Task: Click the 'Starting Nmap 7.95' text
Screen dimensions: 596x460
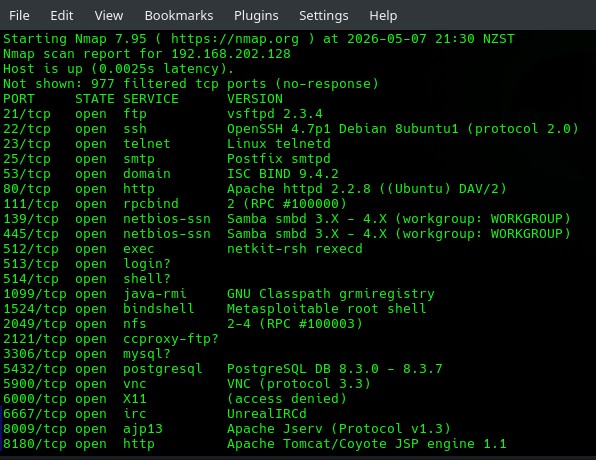Action: pyautogui.click(x=75, y=39)
